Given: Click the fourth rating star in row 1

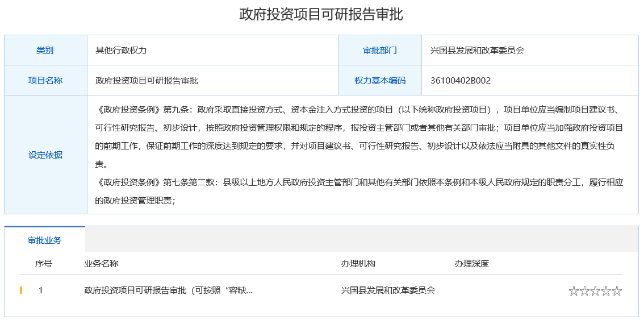Looking at the screenshot, I should (606, 291).
